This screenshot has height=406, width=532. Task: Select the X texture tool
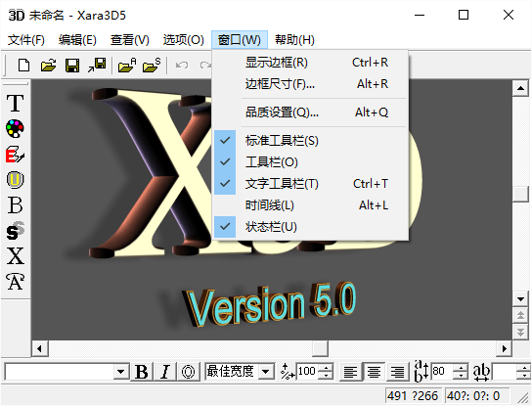(x=16, y=256)
